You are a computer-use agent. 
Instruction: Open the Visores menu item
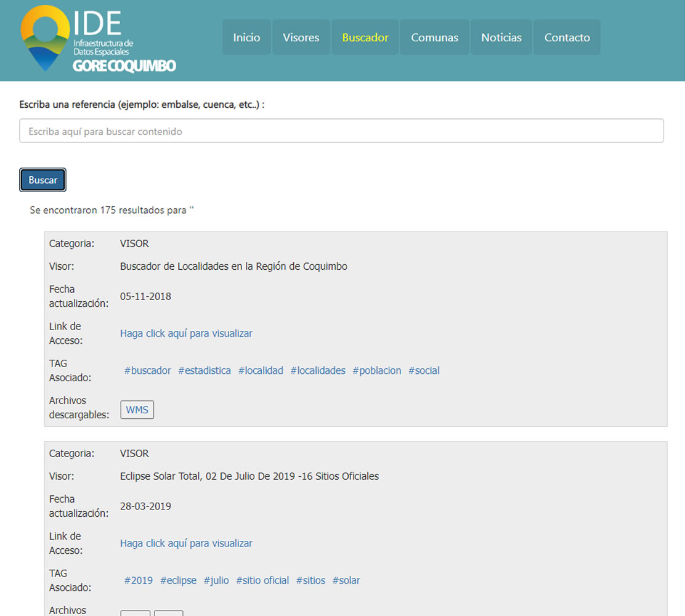tap(301, 38)
